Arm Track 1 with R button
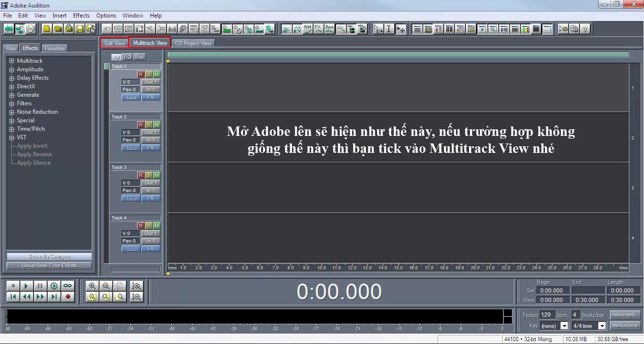Screen dimensions: 644x344 140,75
